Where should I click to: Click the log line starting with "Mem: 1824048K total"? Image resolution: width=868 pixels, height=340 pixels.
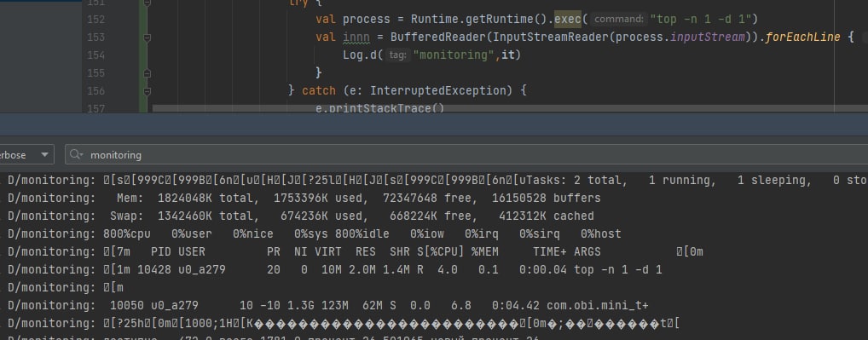pyautogui.click(x=304, y=198)
